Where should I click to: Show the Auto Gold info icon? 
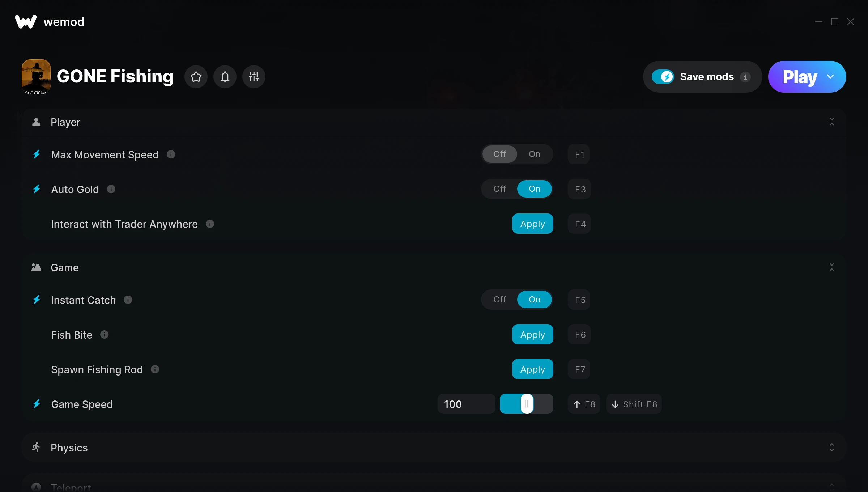pyautogui.click(x=111, y=189)
